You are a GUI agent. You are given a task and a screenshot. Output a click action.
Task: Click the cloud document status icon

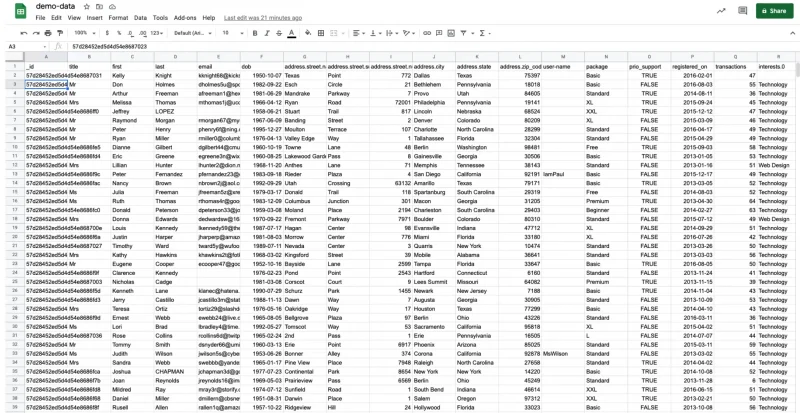tap(112, 7)
